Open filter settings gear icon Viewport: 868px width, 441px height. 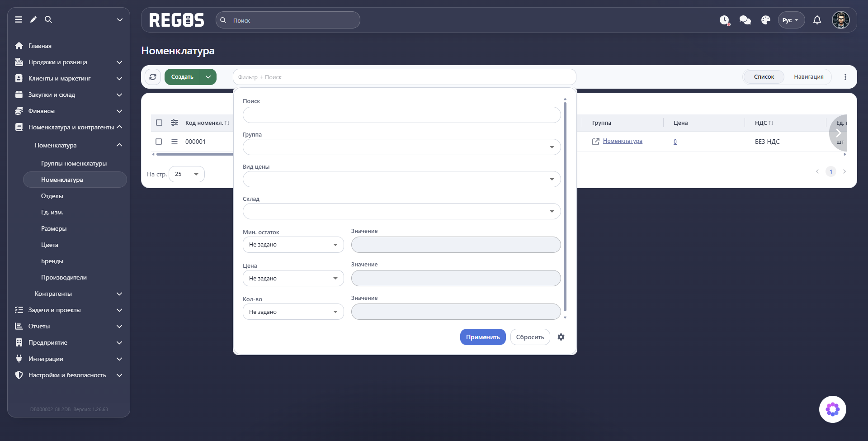561,337
